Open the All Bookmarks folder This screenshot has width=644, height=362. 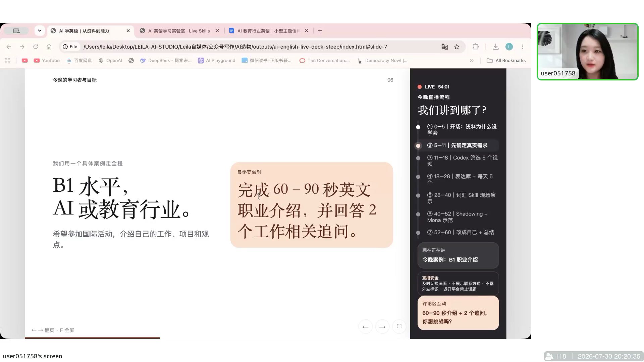506,61
